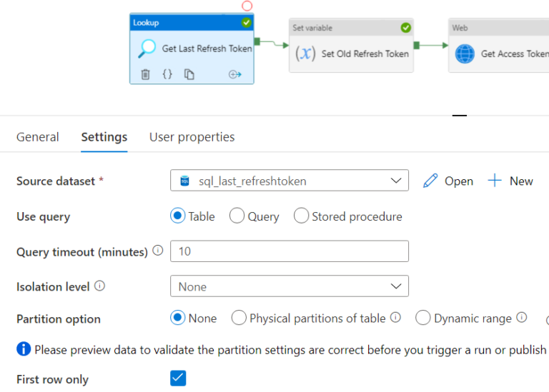Uncheck First row only checkbox
549x392 pixels.
[178, 378]
